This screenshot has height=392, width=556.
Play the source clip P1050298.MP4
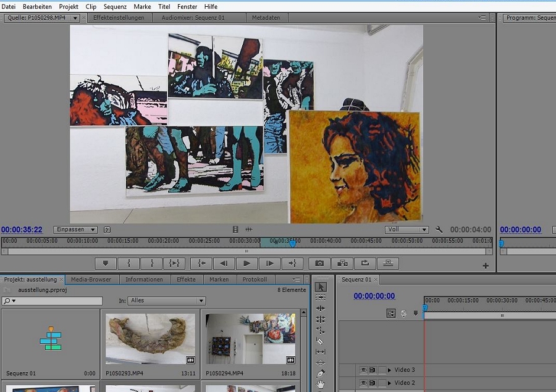[x=246, y=264]
